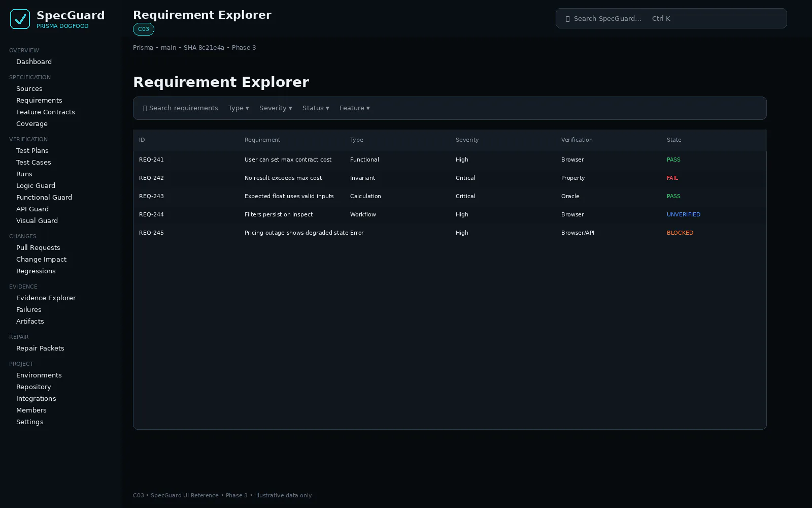Click the Invariant type cell

(x=362, y=178)
